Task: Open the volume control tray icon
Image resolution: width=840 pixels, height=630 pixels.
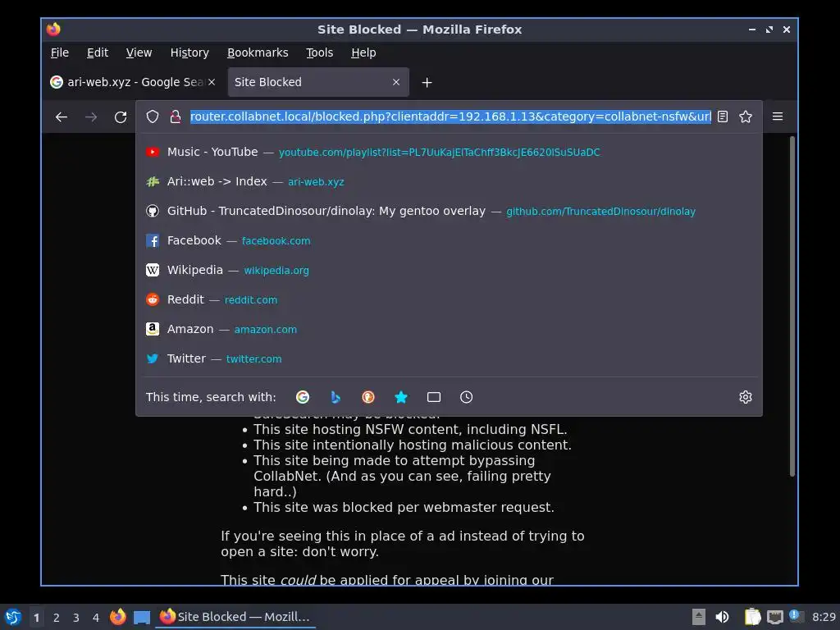Action: 722,617
